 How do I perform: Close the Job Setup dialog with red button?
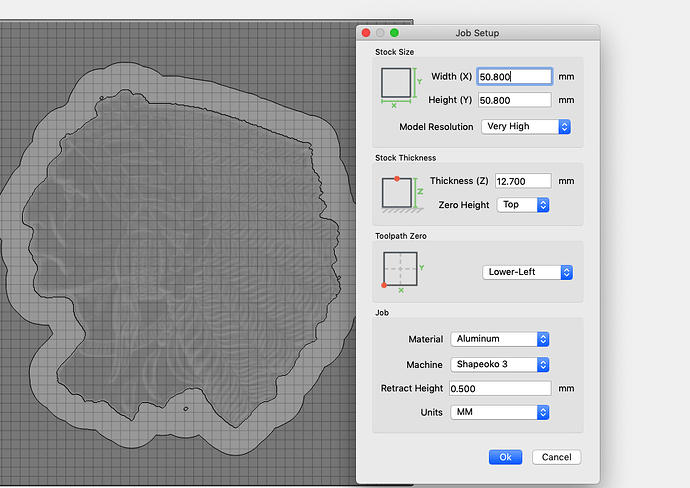coord(366,33)
